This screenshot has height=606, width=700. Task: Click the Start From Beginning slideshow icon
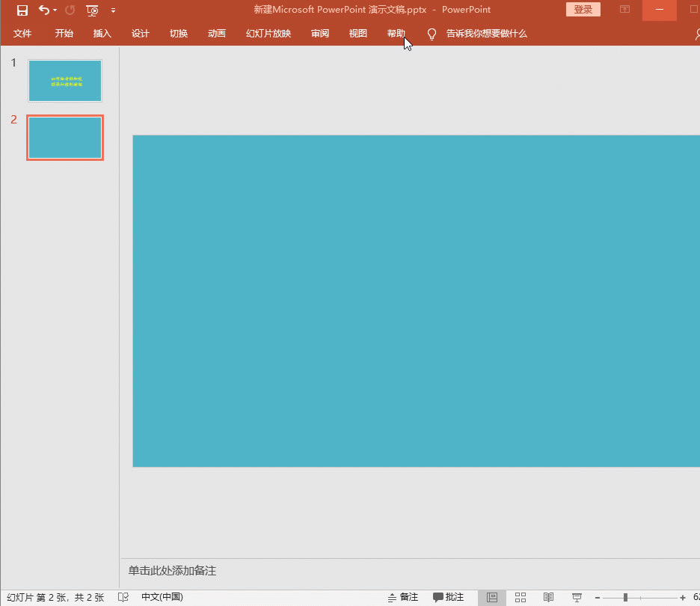pos(92,10)
